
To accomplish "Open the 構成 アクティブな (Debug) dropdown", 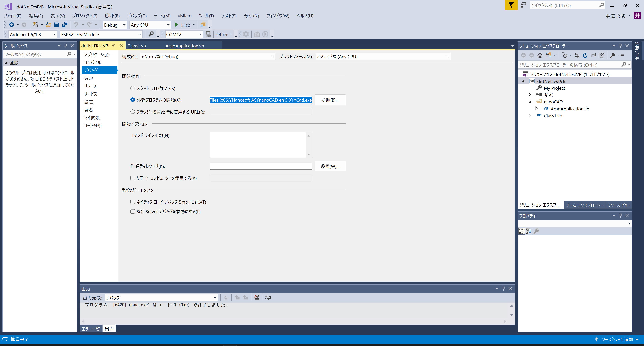I will 207,57.
